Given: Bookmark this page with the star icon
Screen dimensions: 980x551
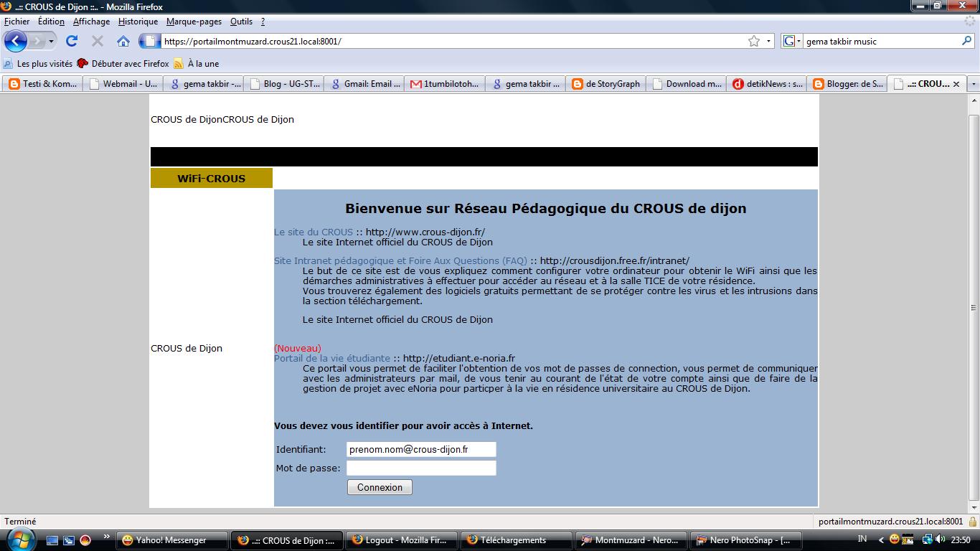Looking at the screenshot, I should click(x=754, y=41).
